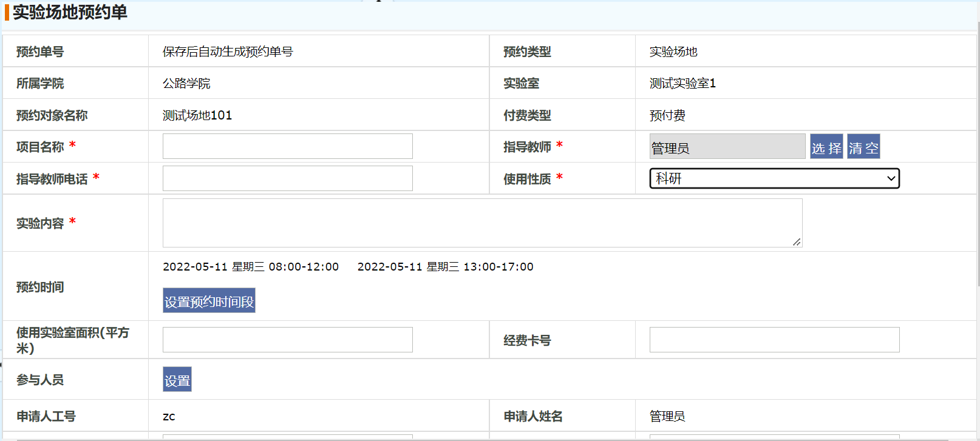
Task: Click the 实验场地预约单 page heading
Action: click(70, 12)
